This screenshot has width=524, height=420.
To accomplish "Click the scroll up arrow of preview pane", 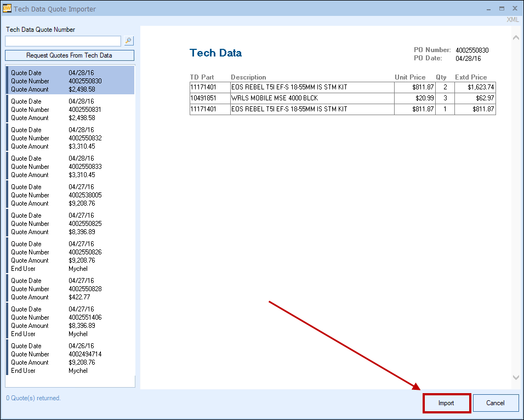I will [x=516, y=38].
